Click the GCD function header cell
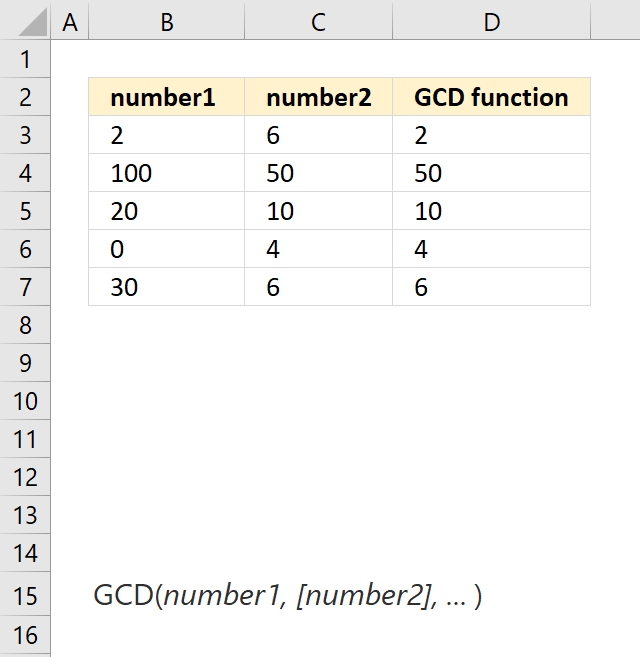This screenshot has width=640, height=657. click(492, 97)
